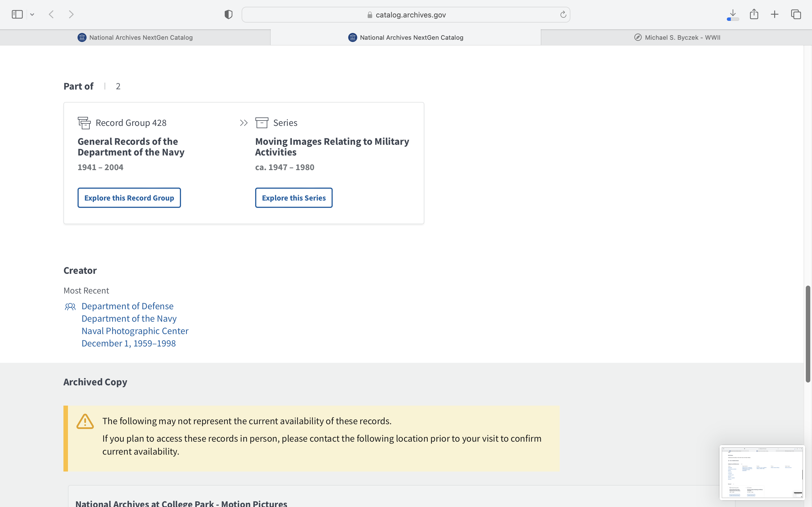
Task: Open a new tab with plus icon
Action: click(775, 14)
